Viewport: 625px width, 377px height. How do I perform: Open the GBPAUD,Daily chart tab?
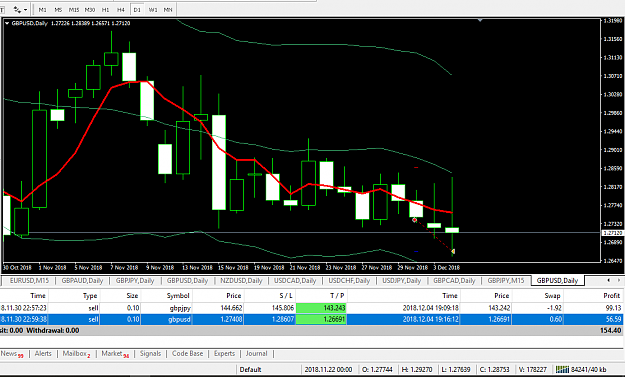(82, 281)
